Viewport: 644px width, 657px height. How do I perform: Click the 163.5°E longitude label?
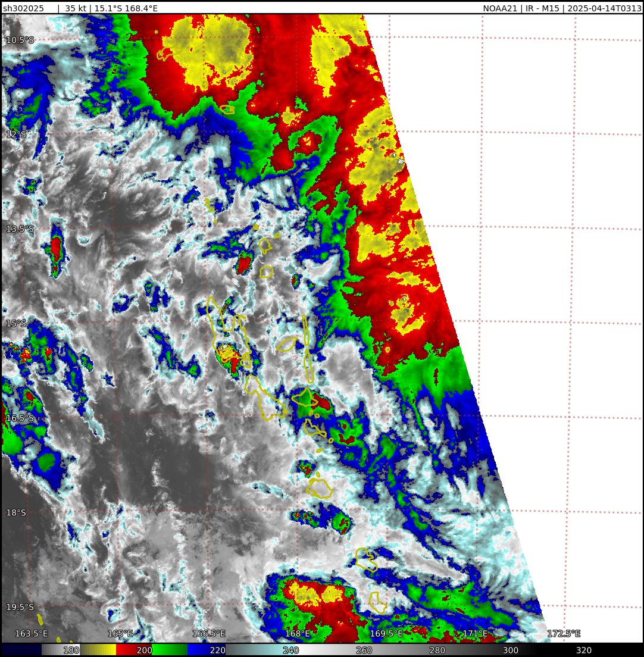[x=32, y=633]
